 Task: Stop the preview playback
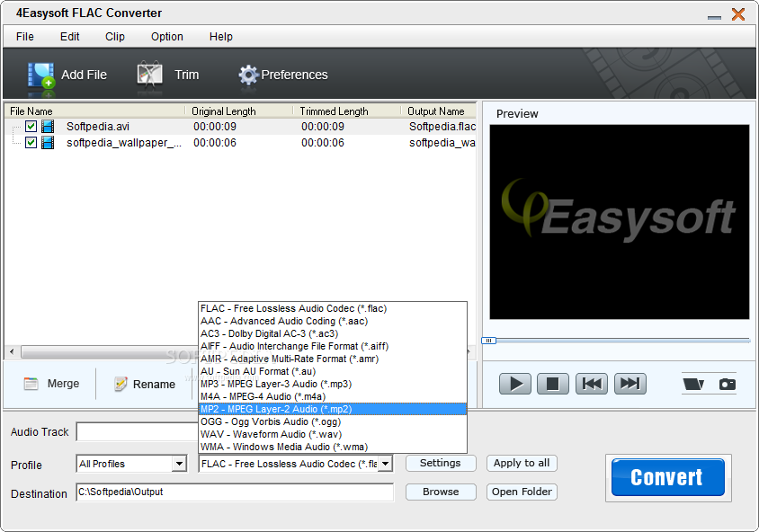pos(553,384)
